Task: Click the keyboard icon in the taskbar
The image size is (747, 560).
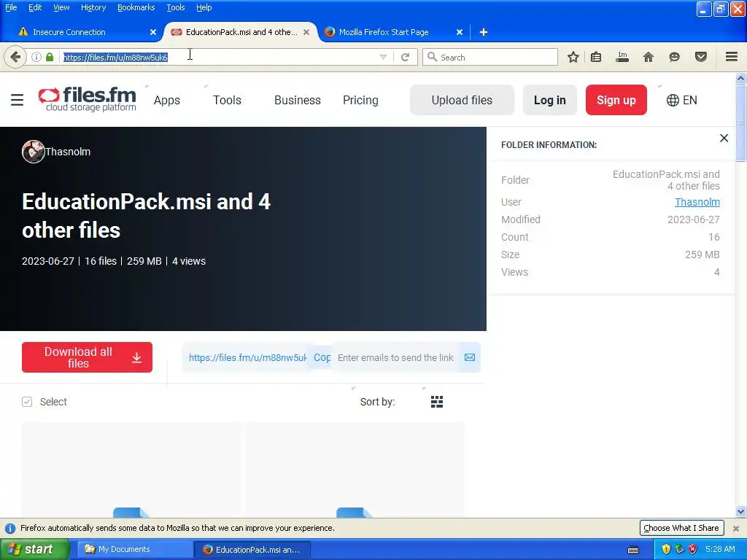Action: 633,550
